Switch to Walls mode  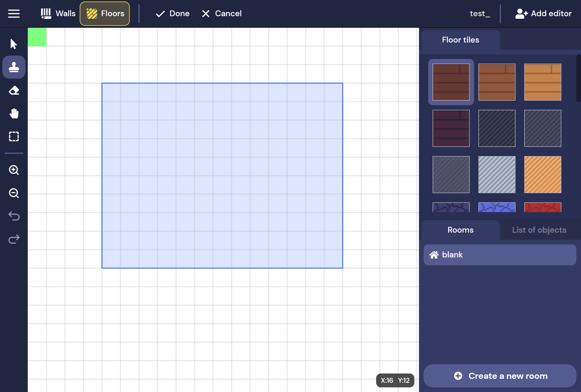(58, 13)
